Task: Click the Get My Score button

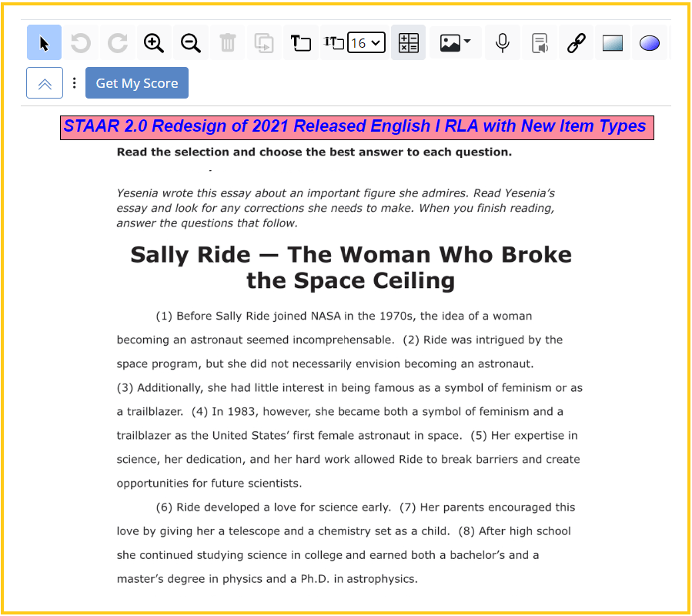Action: [x=137, y=83]
